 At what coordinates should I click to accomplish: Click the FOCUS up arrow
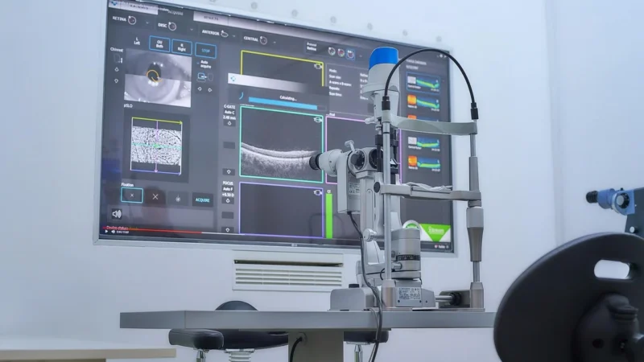(x=228, y=200)
